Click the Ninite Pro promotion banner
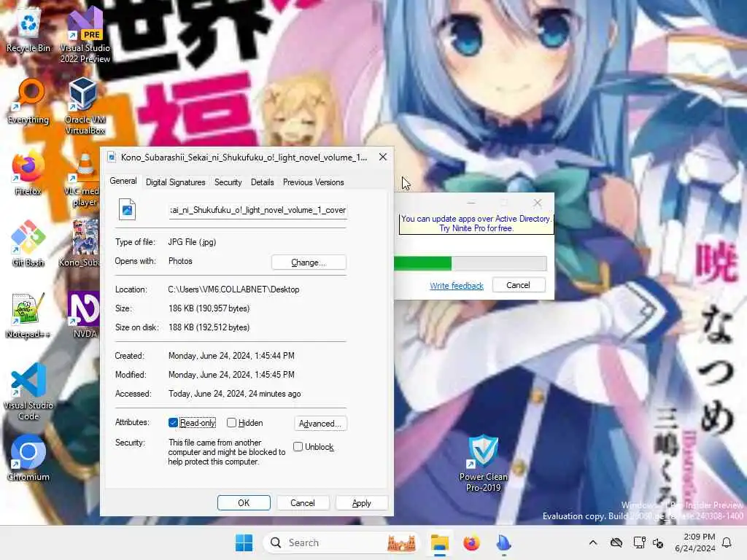Viewport: 747px width, 560px height. 476,223
